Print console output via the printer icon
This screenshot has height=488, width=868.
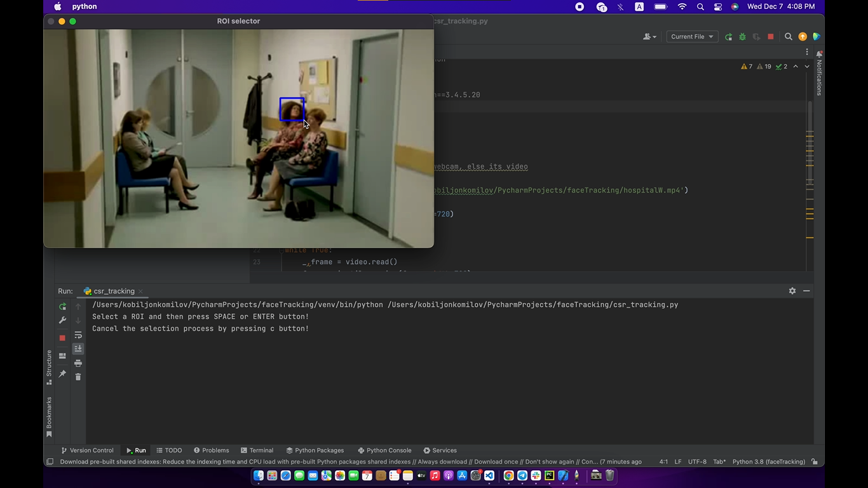(x=78, y=363)
